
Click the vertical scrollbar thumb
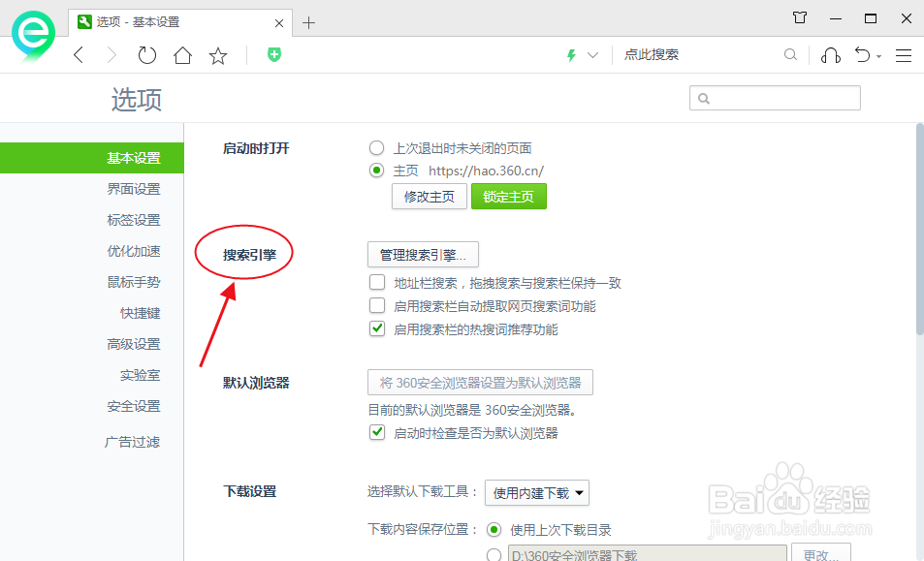pyautogui.click(x=920, y=229)
